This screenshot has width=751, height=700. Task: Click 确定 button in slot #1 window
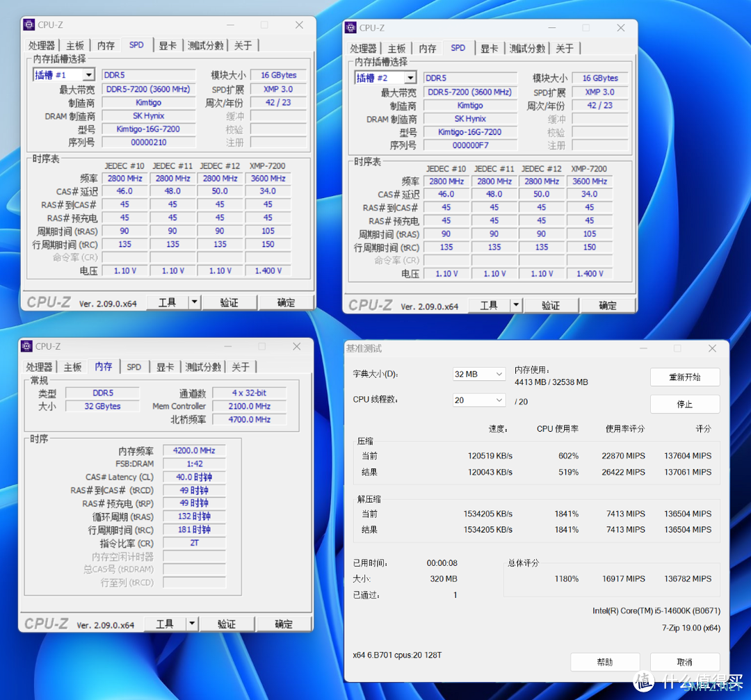(x=286, y=302)
